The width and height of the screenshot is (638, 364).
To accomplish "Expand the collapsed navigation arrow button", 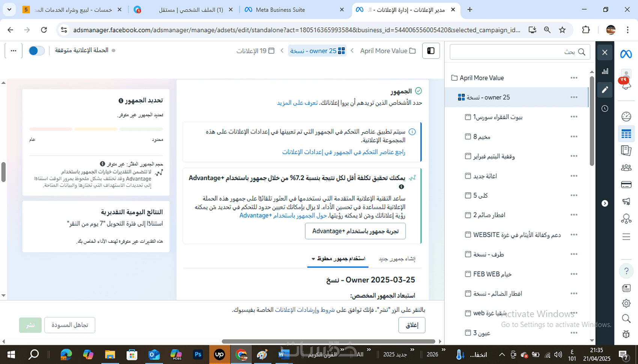I will pos(605,203).
